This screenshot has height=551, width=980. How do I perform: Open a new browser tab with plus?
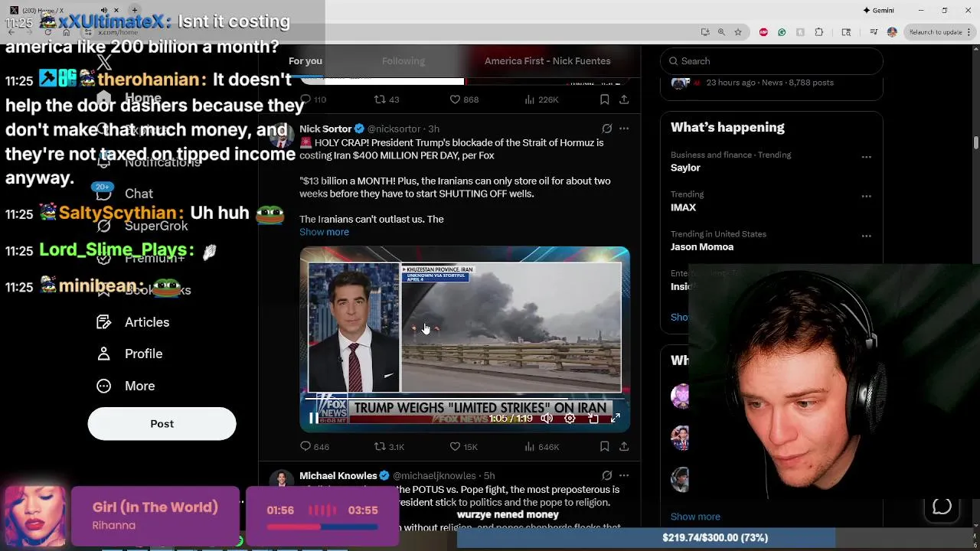135,10
